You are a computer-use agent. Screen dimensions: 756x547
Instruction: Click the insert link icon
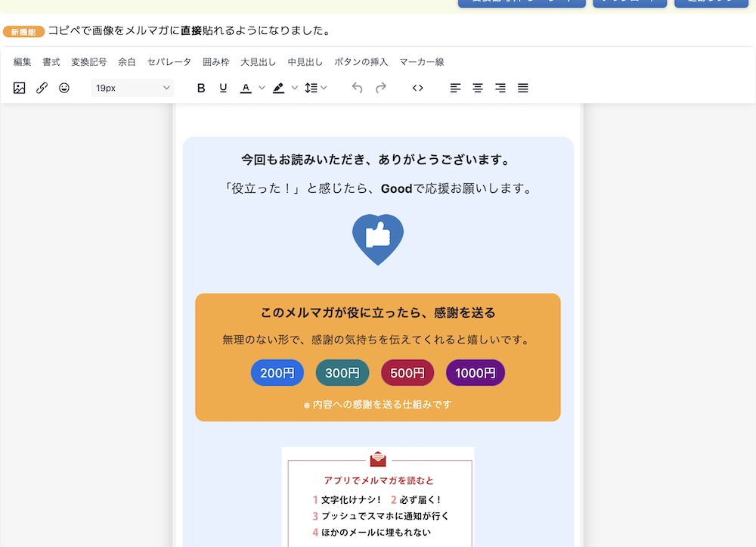42,88
